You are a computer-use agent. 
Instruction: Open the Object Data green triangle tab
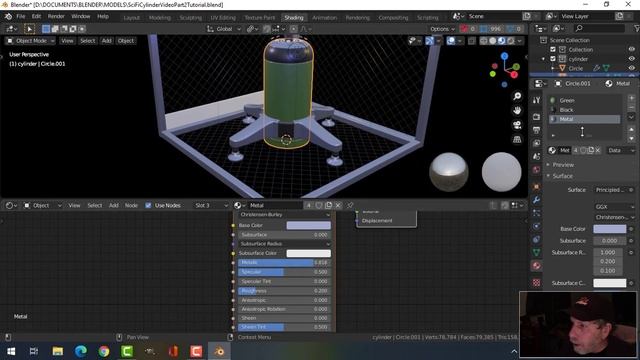536,253
